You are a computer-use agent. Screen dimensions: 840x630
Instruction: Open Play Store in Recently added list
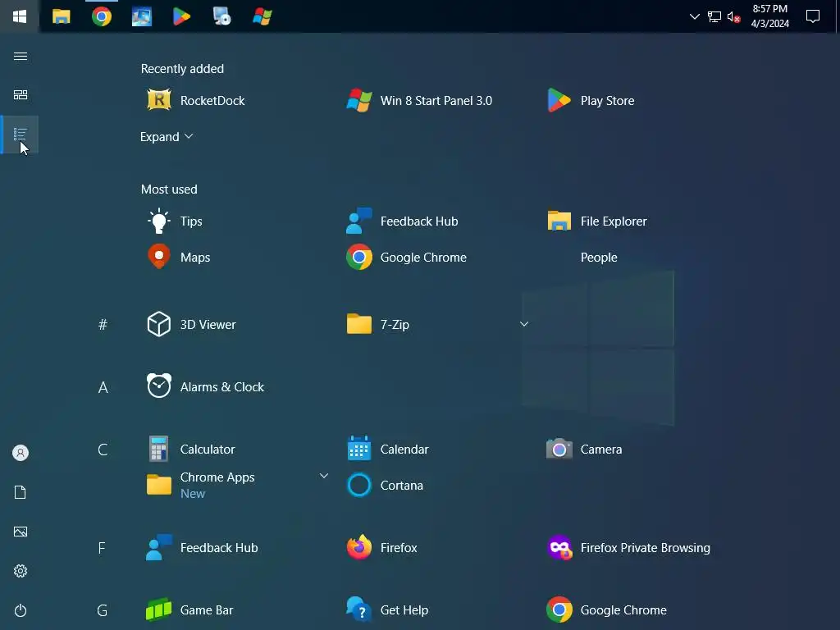point(591,100)
